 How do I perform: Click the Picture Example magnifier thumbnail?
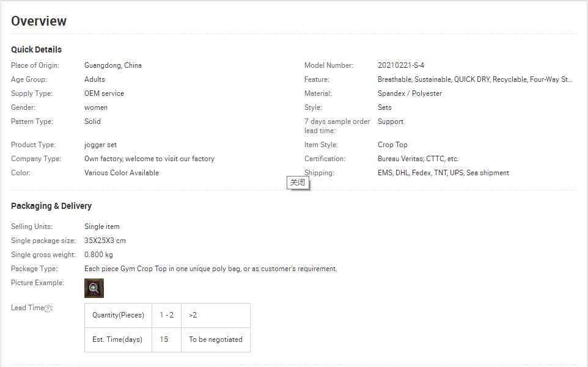(94, 288)
